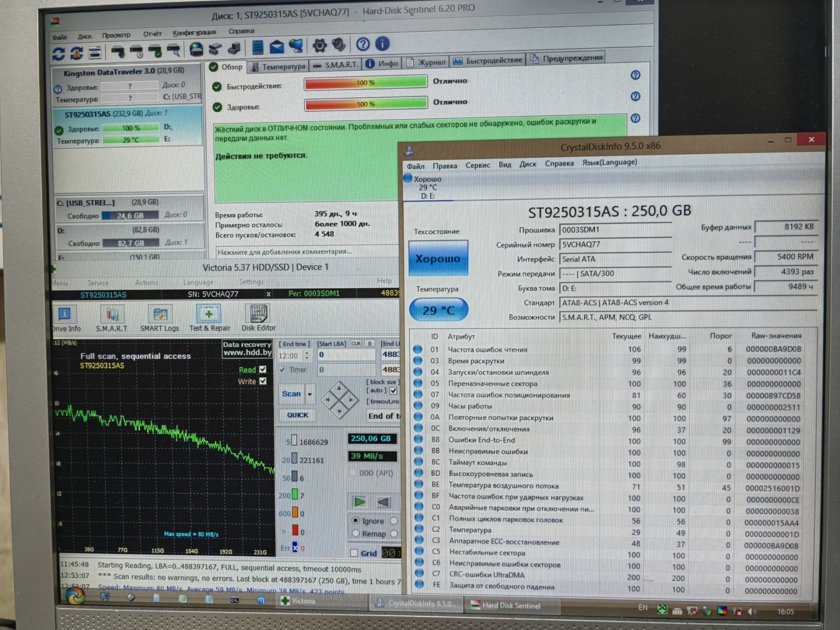Viewport: 840px width, 630px height.
Task: Open Сервис menu in CrystalDiskInfo
Action: (x=477, y=165)
